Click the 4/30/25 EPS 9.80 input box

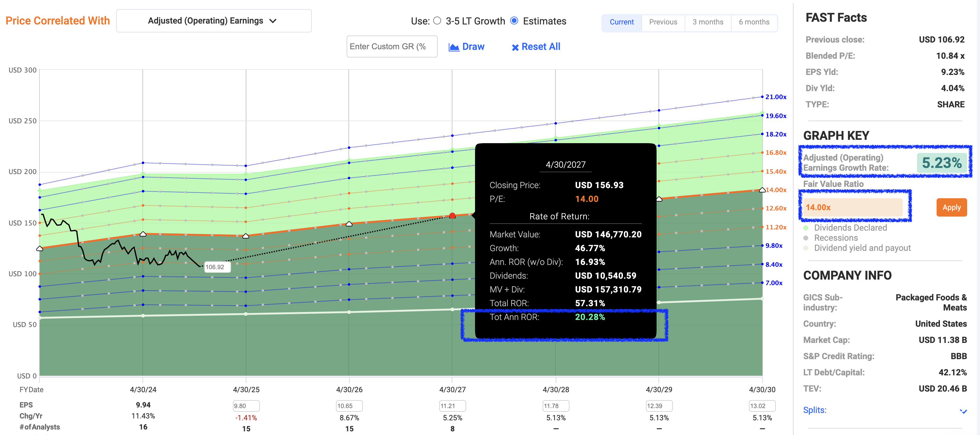[246, 406]
